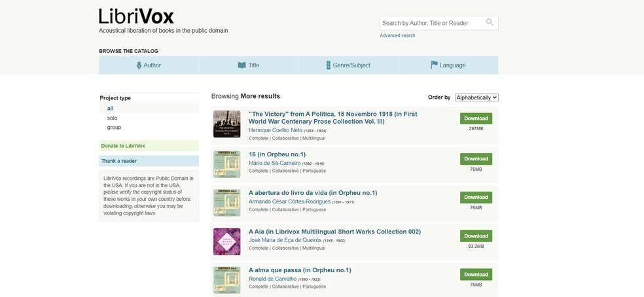Download 16 (in Orpheu no.1)

tap(476, 159)
